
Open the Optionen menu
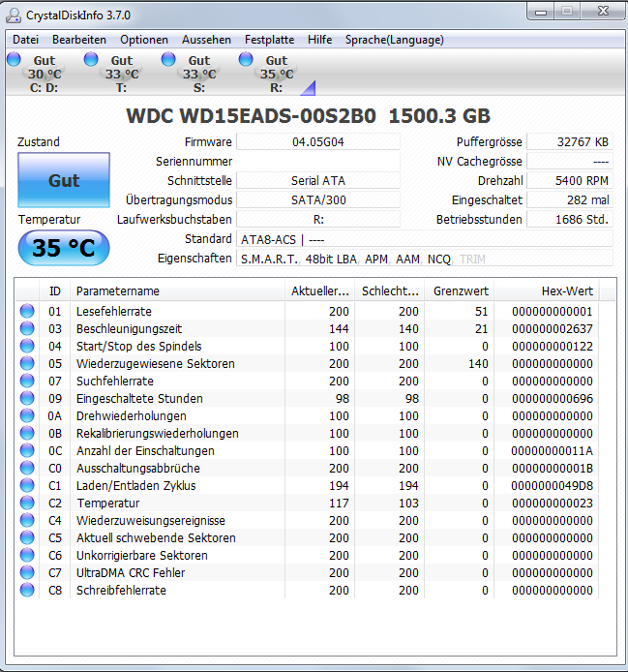coord(144,40)
